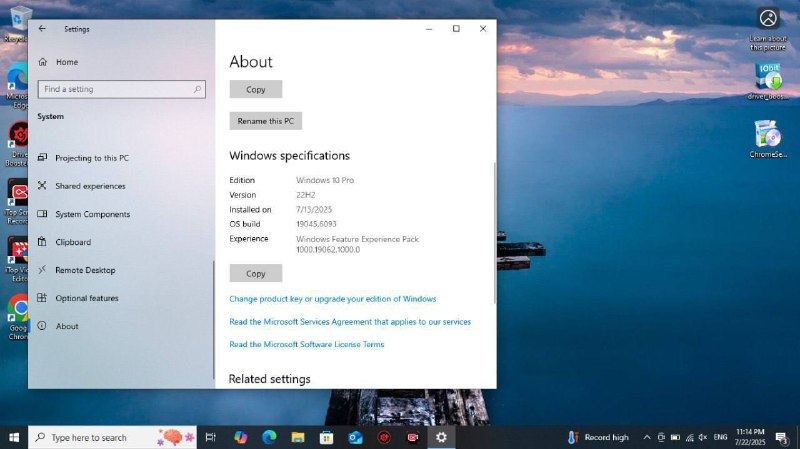Launch Copilot from the taskbar

pyautogui.click(x=240, y=437)
